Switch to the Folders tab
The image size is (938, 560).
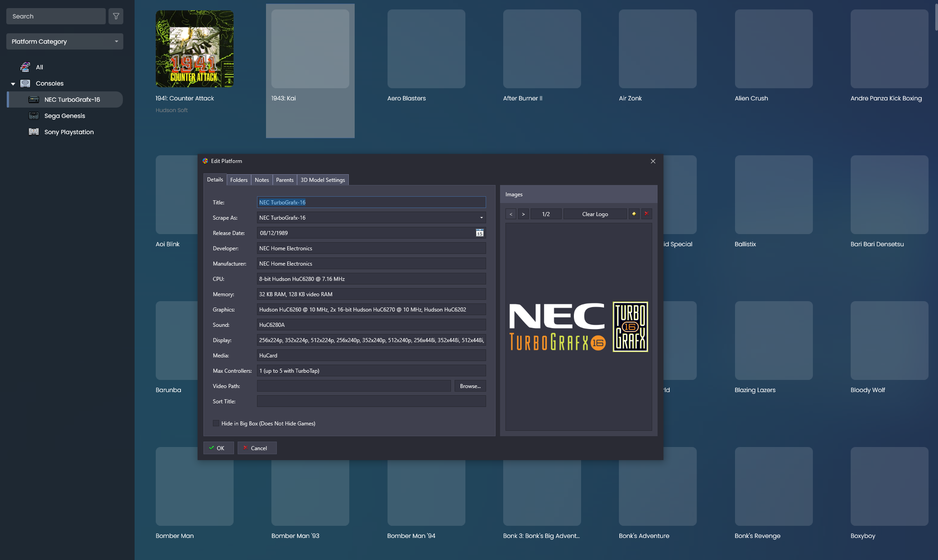pos(239,180)
